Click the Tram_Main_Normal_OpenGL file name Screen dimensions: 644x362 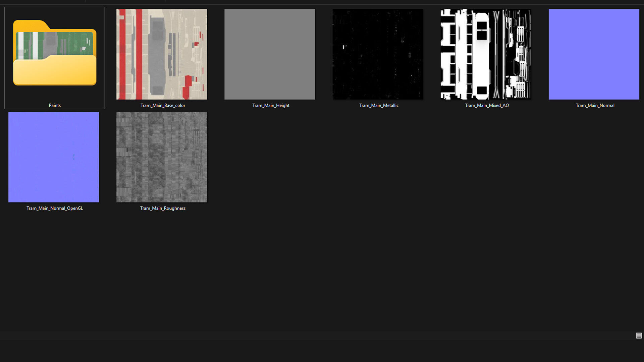(x=55, y=208)
